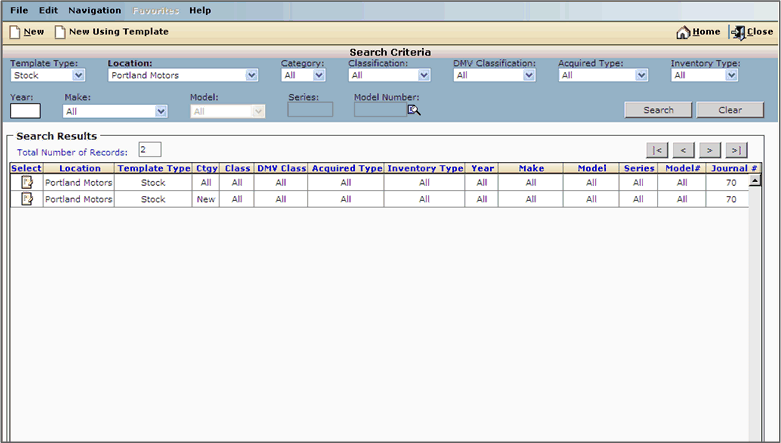The height and width of the screenshot is (443, 781).
Task: Sort by Model column header
Action: pos(592,168)
